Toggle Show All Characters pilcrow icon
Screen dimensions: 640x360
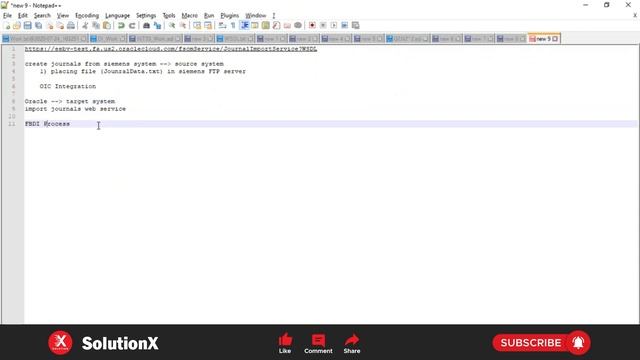pyautogui.click(x=233, y=25)
